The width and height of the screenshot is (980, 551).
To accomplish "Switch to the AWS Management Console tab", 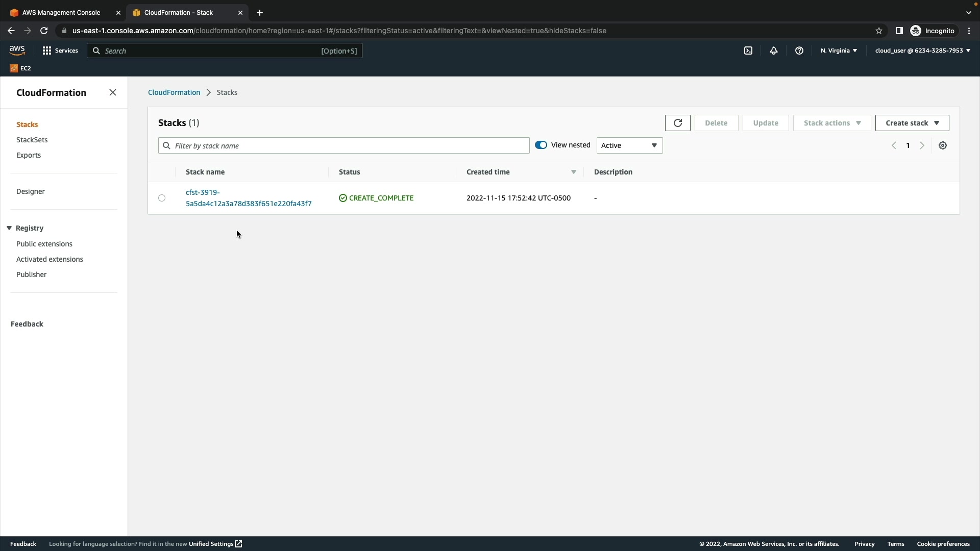I will click(61, 12).
